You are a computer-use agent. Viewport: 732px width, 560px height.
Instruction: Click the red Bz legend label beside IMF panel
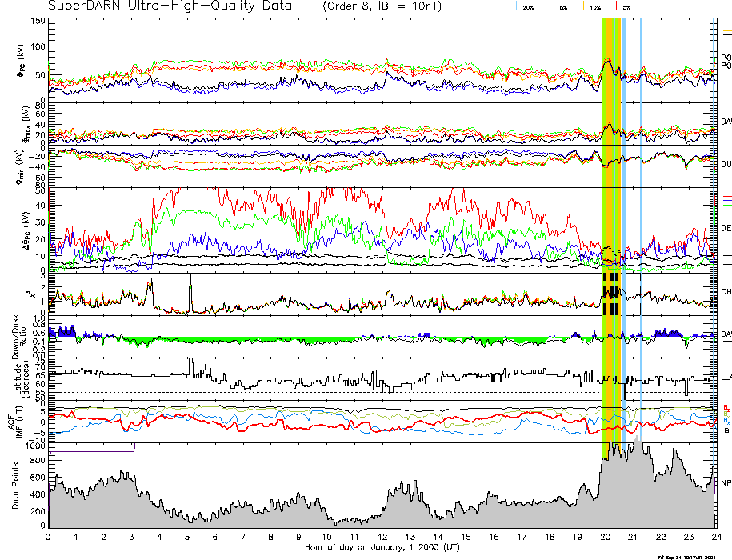point(726,406)
